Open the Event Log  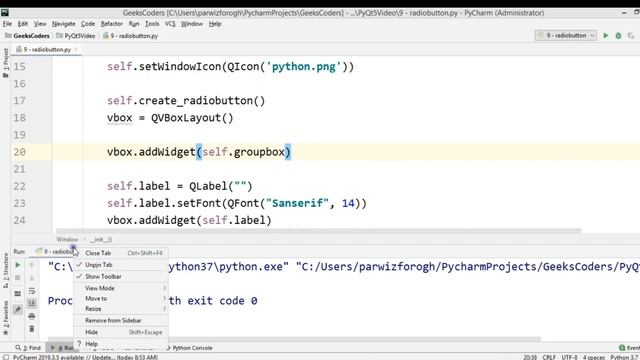point(629,348)
